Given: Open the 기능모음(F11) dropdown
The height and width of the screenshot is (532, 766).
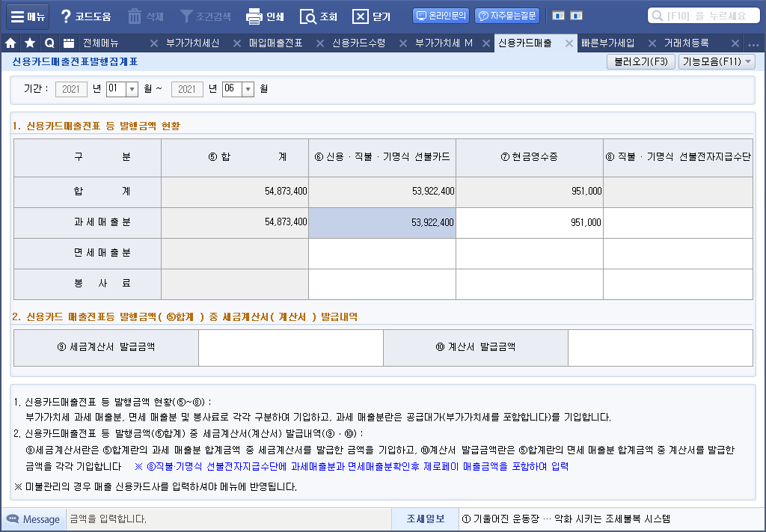Looking at the screenshot, I should tap(717, 62).
